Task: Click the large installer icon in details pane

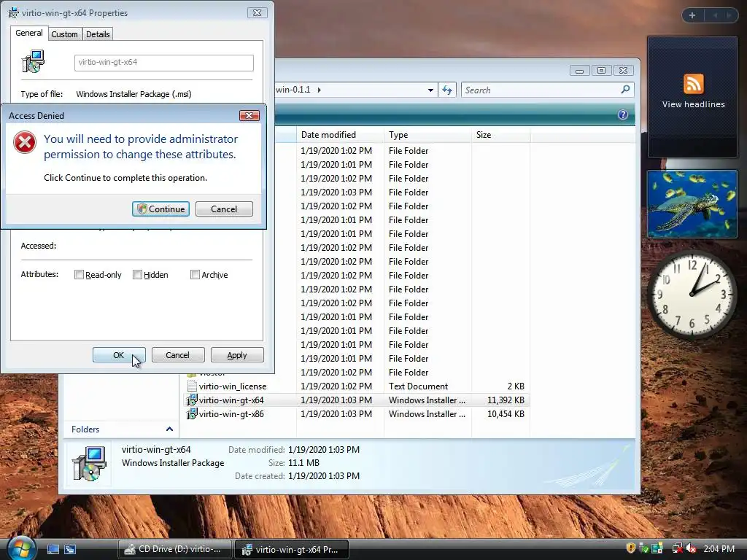Action: tap(89, 463)
